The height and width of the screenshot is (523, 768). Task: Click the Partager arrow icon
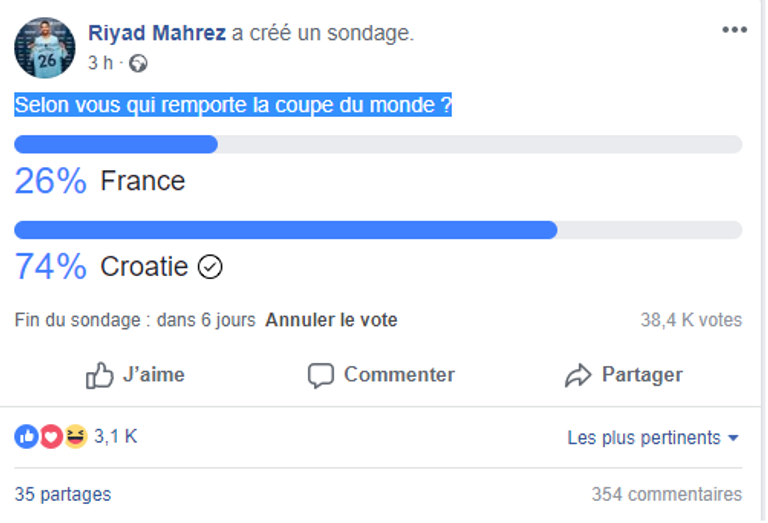[578, 375]
